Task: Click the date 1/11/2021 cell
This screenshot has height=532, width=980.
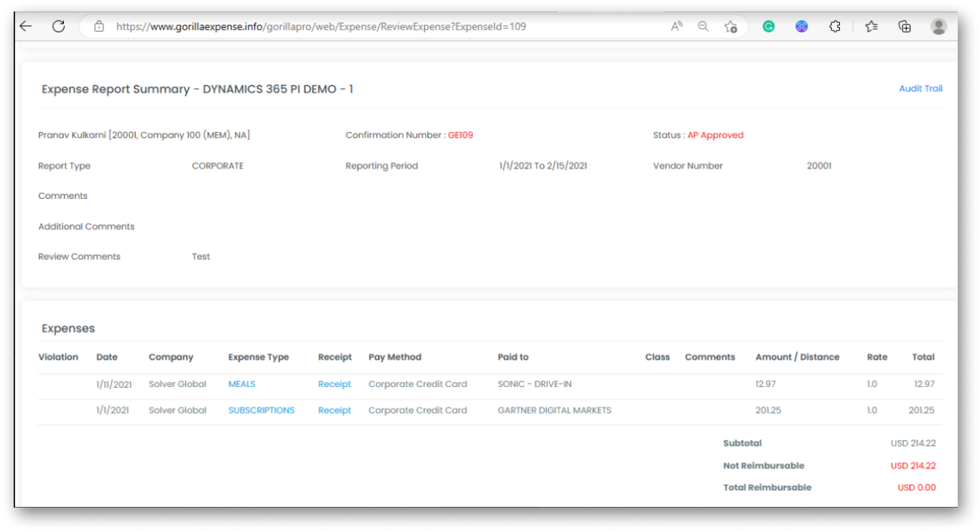Action: tap(114, 384)
